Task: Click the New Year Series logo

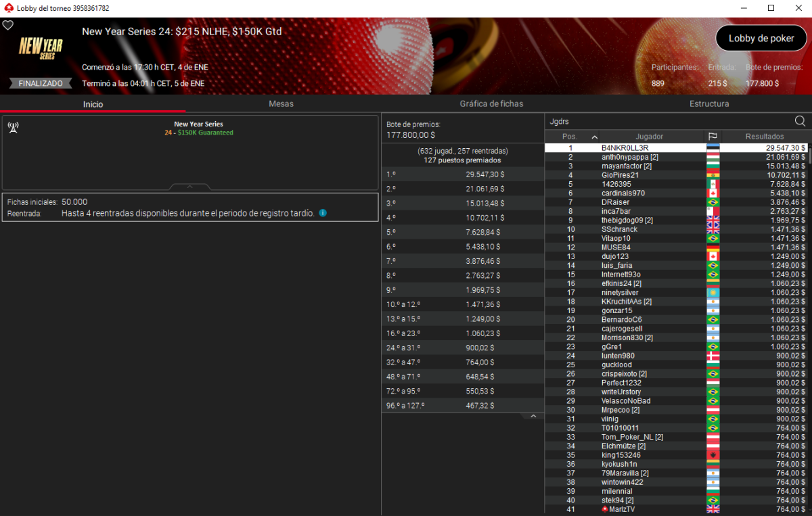Action: [x=41, y=47]
